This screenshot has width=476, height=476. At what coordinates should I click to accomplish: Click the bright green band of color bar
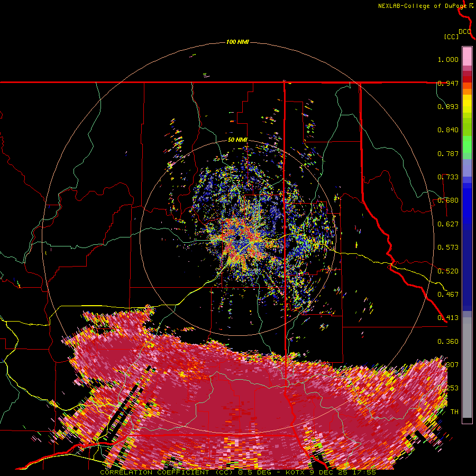(467, 144)
